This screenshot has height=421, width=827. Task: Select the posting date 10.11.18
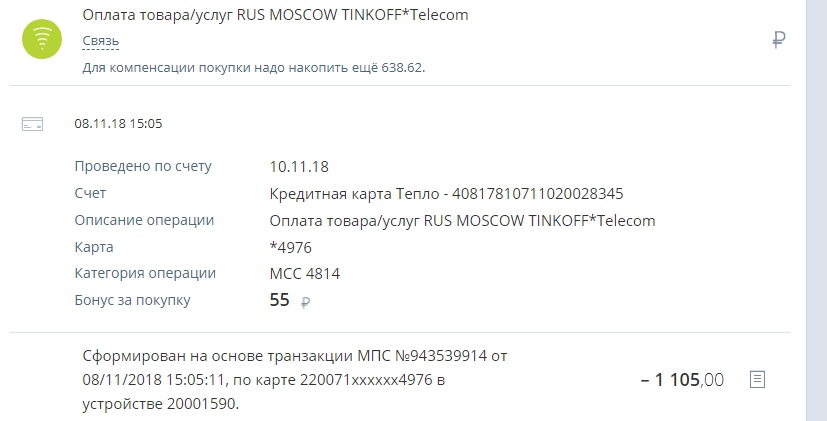click(x=299, y=167)
